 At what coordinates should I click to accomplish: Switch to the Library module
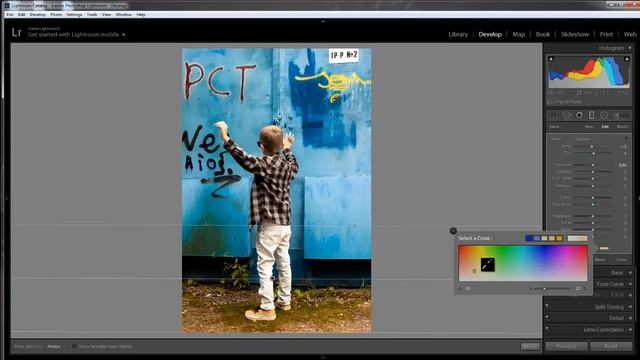click(458, 34)
